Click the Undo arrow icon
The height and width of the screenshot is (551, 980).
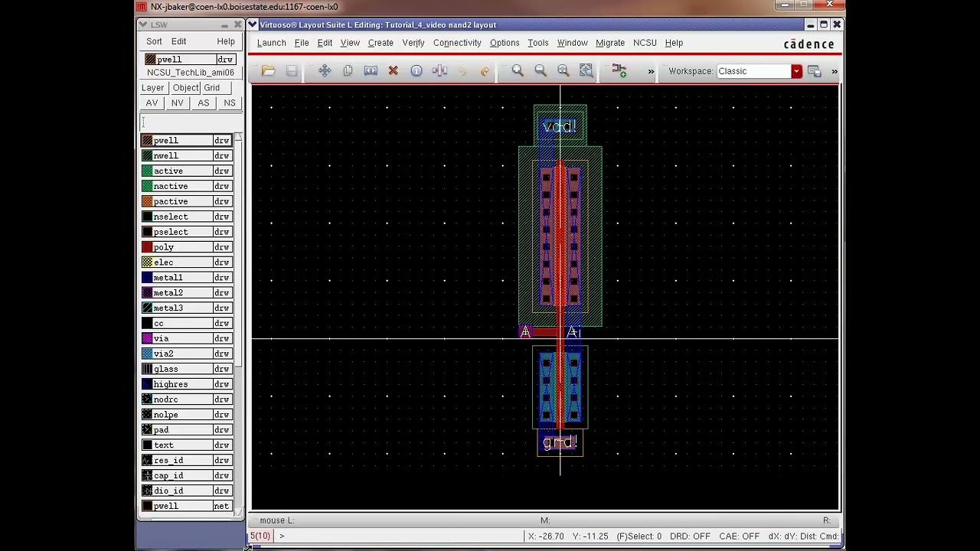[462, 71]
